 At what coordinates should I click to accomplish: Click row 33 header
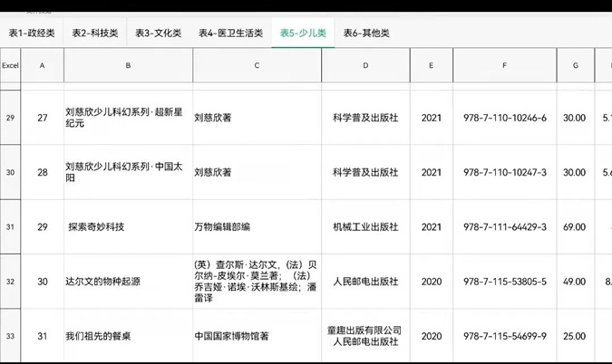point(11,336)
